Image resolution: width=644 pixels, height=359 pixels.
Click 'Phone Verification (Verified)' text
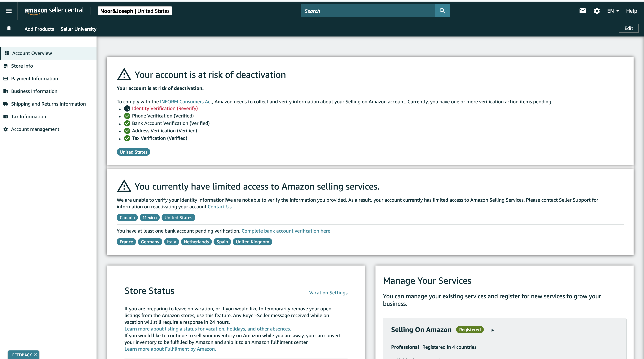click(163, 116)
